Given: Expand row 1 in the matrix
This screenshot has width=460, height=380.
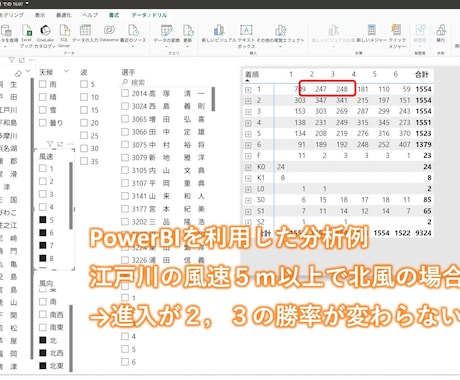Looking at the screenshot, I should pos(248,90).
